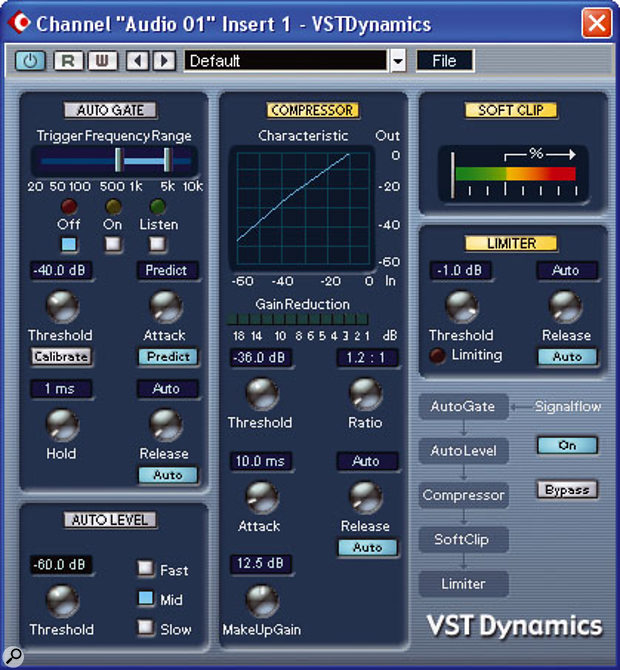Click the Limiter Release knob

coord(565,306)
